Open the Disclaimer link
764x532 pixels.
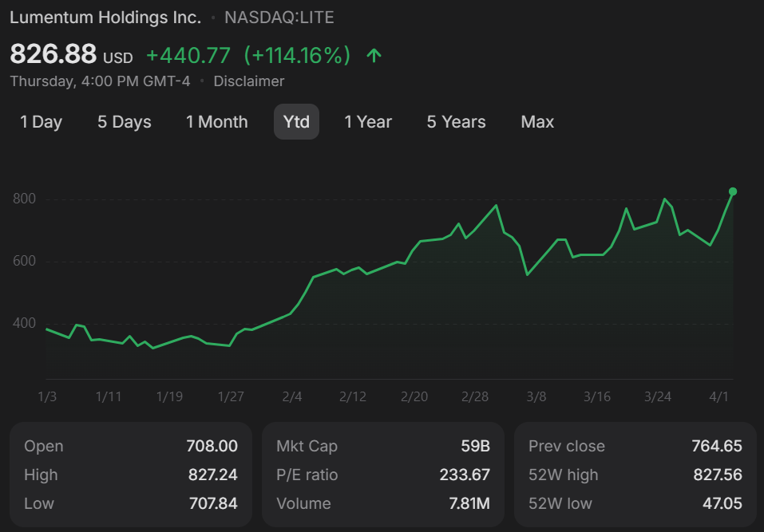tap(248, 81)
